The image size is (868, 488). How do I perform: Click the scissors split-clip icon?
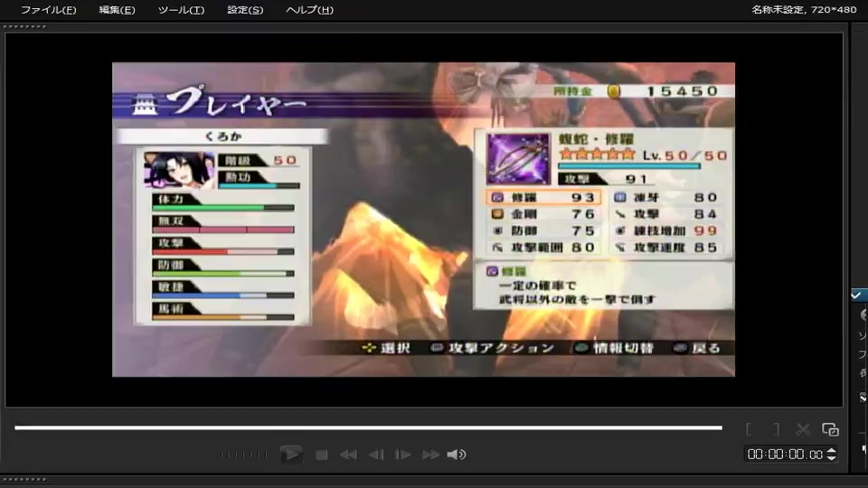click(803, 429)
